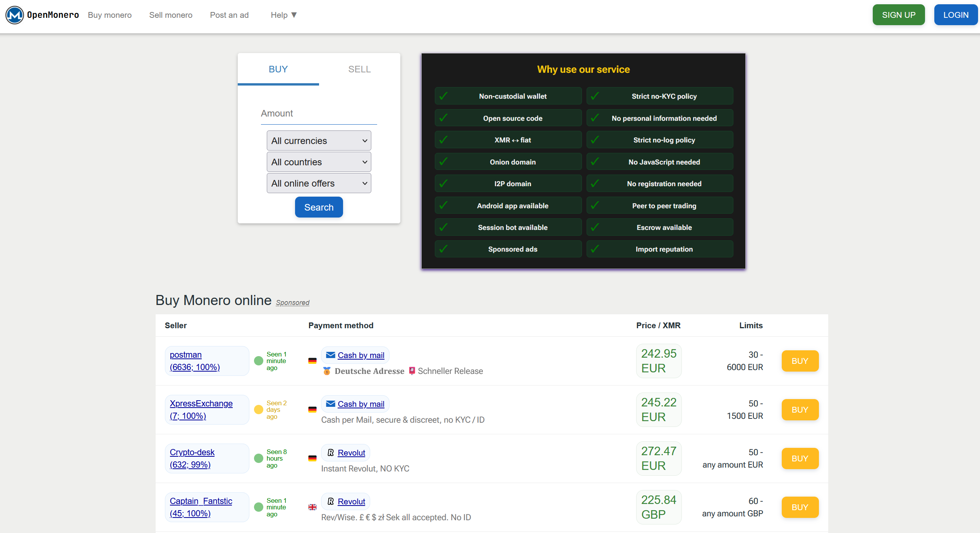
Task: Click the XMR ↔ fiat feature
Action: [508, 140]
